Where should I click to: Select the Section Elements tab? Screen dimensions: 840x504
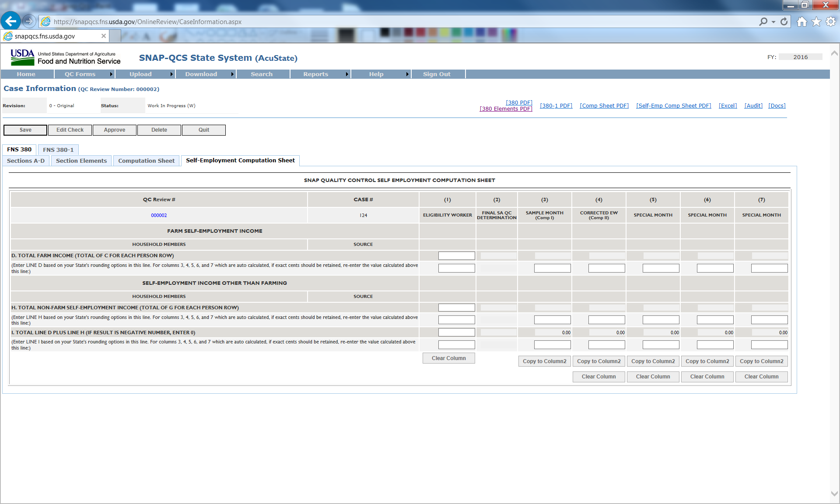point(81,161)
